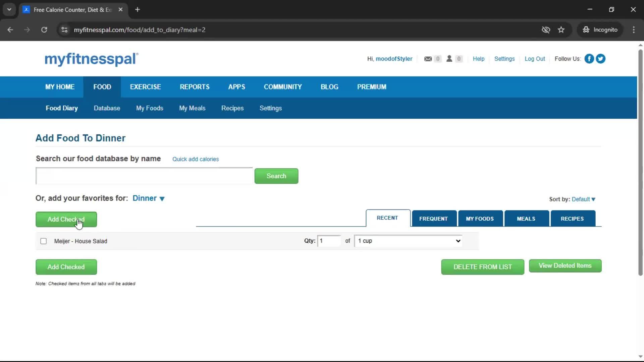Bookmark this page with the star icon

click(561, 30)
